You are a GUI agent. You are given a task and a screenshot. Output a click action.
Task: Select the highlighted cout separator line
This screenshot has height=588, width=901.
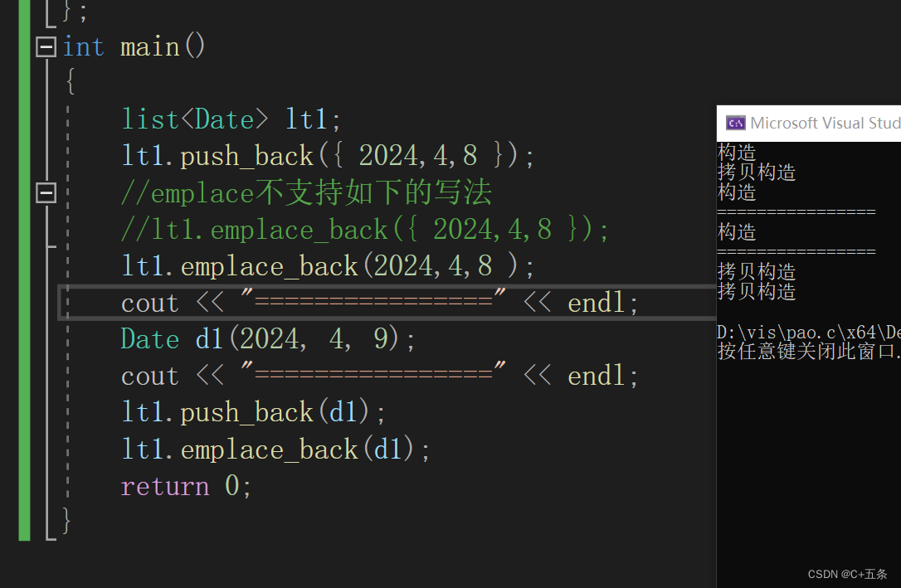click(373, 302)
